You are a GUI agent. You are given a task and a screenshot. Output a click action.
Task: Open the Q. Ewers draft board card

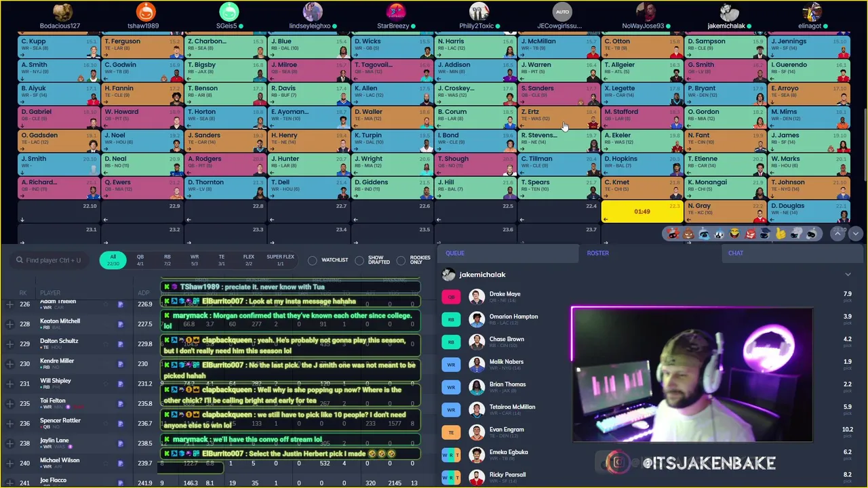pyautogui.click(x=142, y=188)
